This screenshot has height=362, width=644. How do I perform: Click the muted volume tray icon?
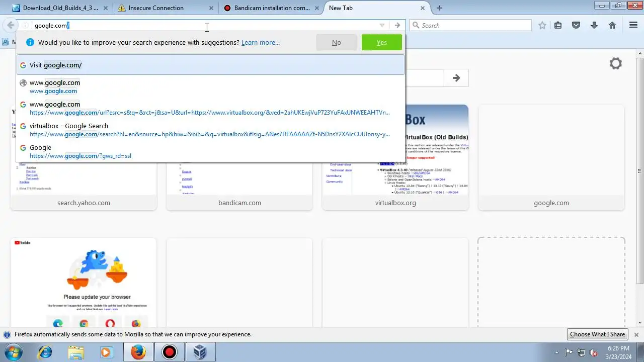tap(593, 352)
